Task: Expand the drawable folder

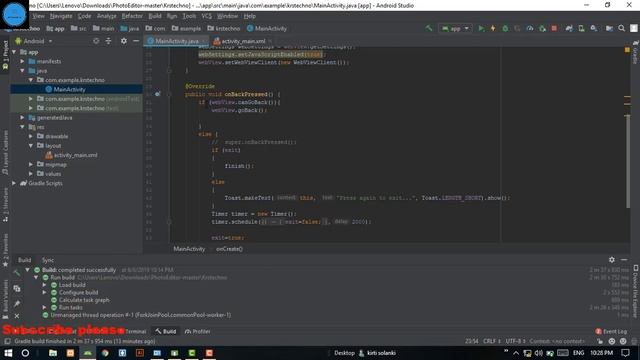Action: [31, 136]
